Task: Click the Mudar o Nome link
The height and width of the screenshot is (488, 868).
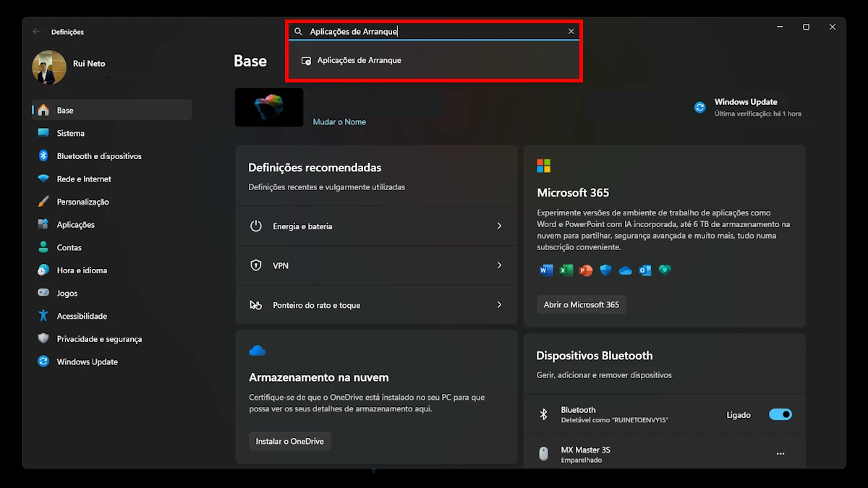Action: point(339,122)
